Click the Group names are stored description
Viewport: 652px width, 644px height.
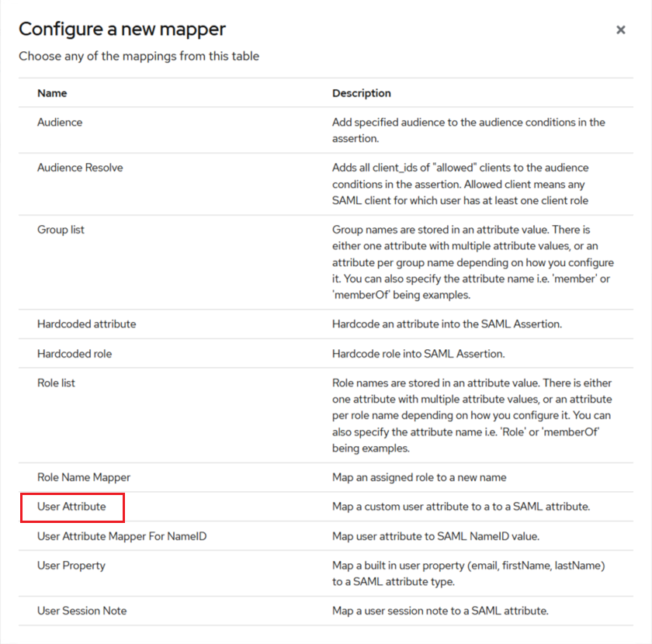473,262
